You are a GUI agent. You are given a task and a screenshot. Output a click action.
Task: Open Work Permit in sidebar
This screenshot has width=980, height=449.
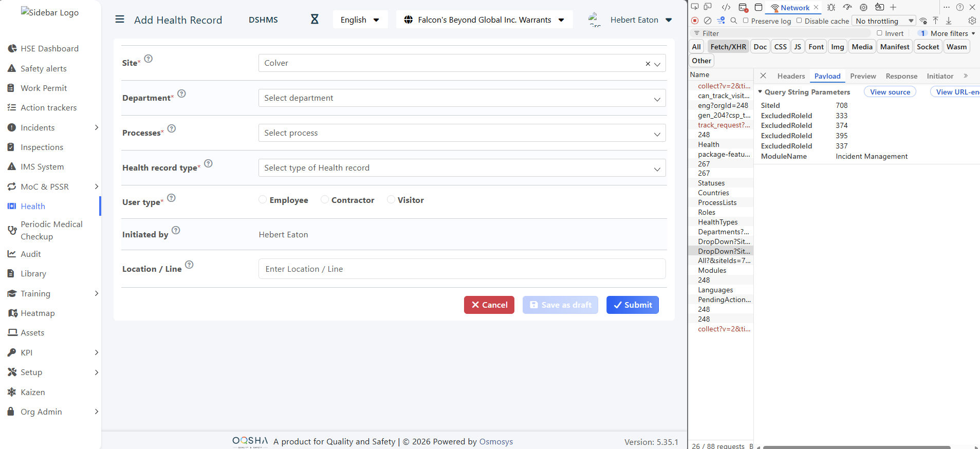tap(44, 88)
